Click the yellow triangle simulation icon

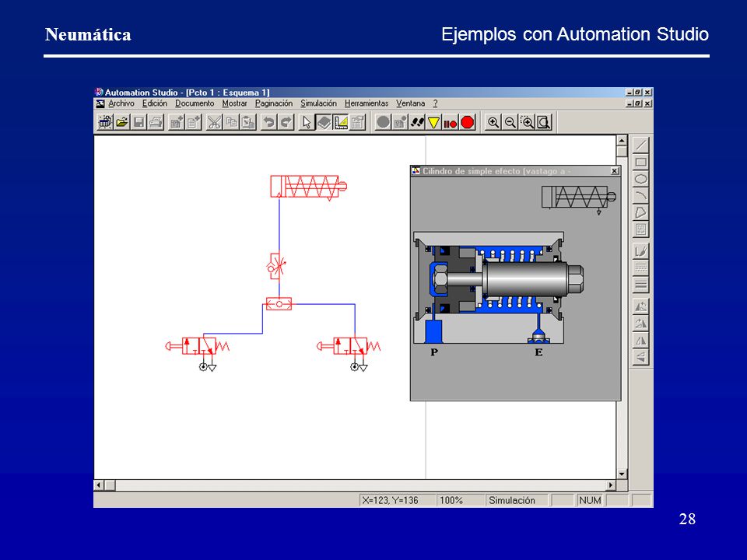[x=433, y=123]
